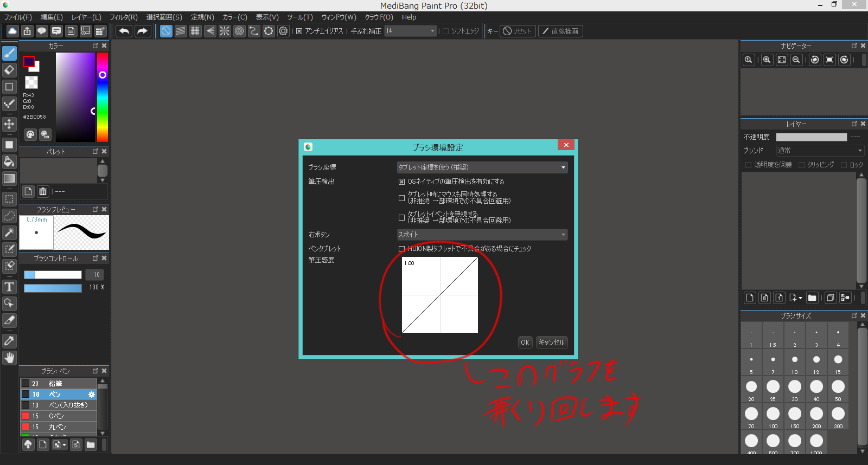Check the HUION tablet troubleshooting checkbox
Viewport: 868px width, 465px height.
(x=401, y=249)
